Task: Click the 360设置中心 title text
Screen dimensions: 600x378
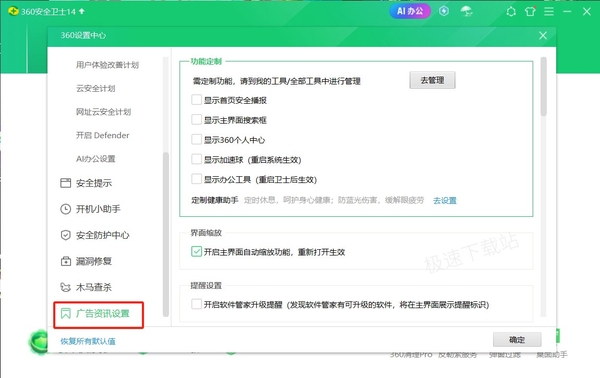Action: (x=83, y=36)
